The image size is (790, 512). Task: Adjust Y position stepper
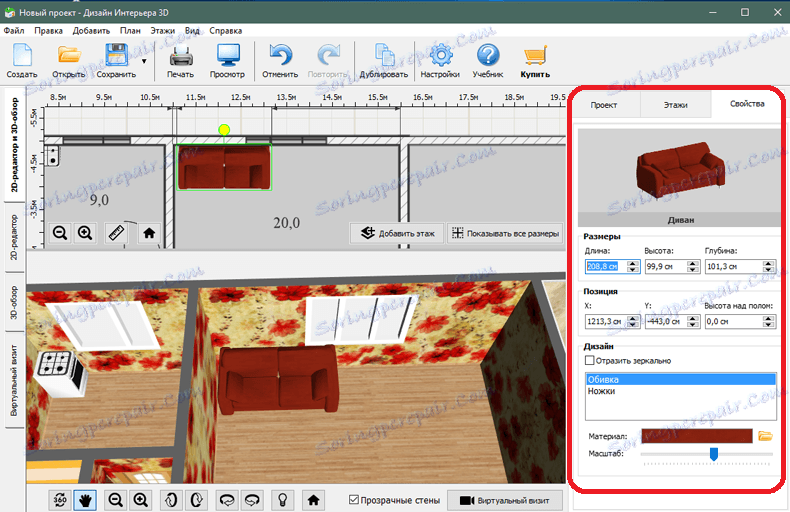(x=693, y=321)
